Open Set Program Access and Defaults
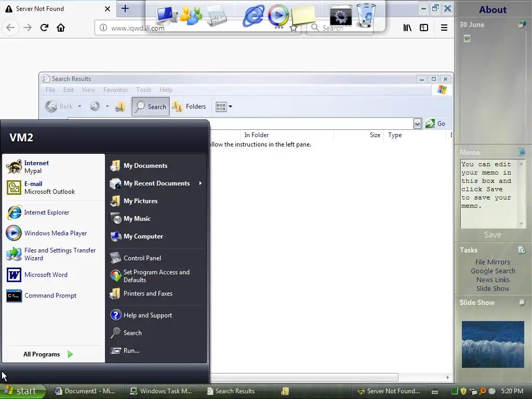Image resolution: width=532 pixels, height=399 pixels. click(x=156, y=276)
